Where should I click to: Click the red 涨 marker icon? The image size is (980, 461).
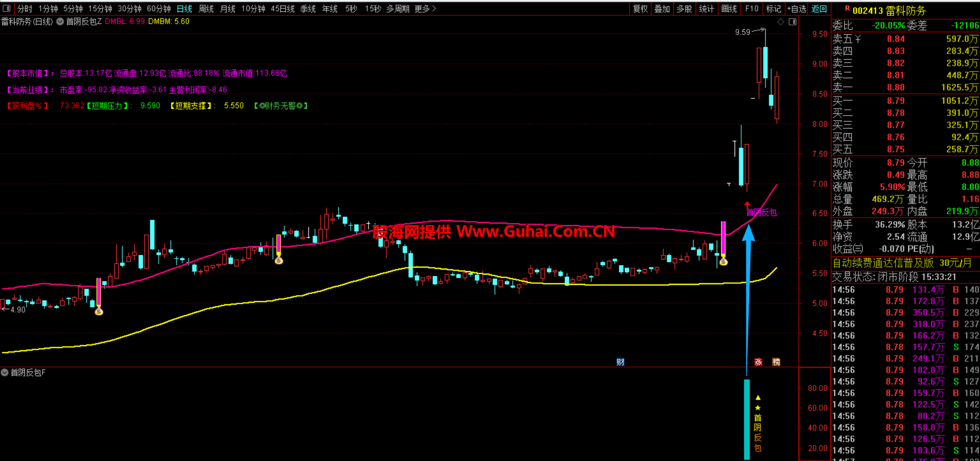coord(758,362)
